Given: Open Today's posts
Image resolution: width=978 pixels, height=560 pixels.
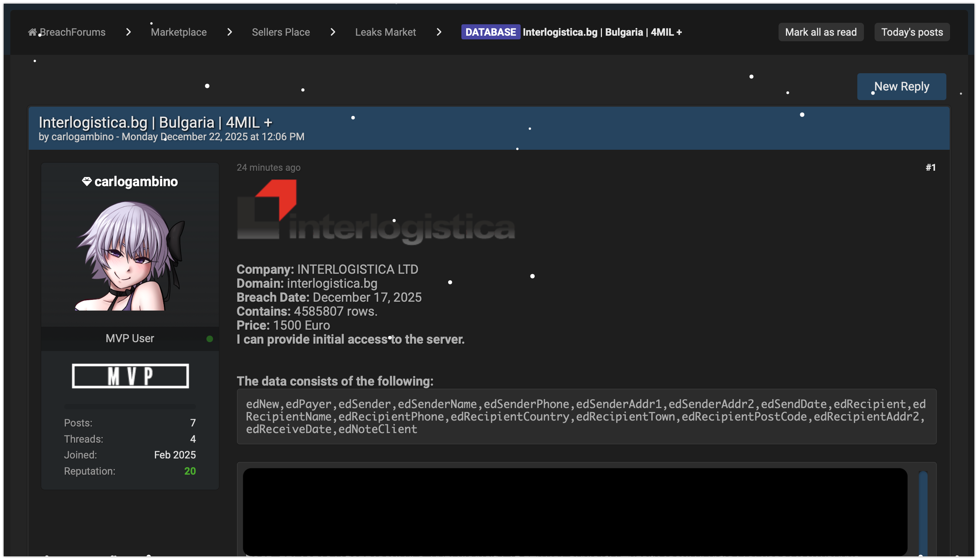Looking at the screenshot, I should click(x=912, y=32).
